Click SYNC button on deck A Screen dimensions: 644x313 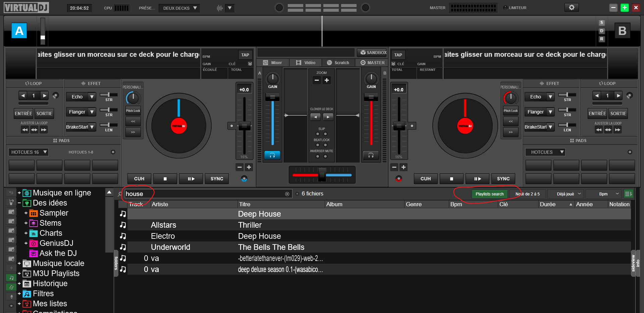pyautogui.click(x=217, y=179)
